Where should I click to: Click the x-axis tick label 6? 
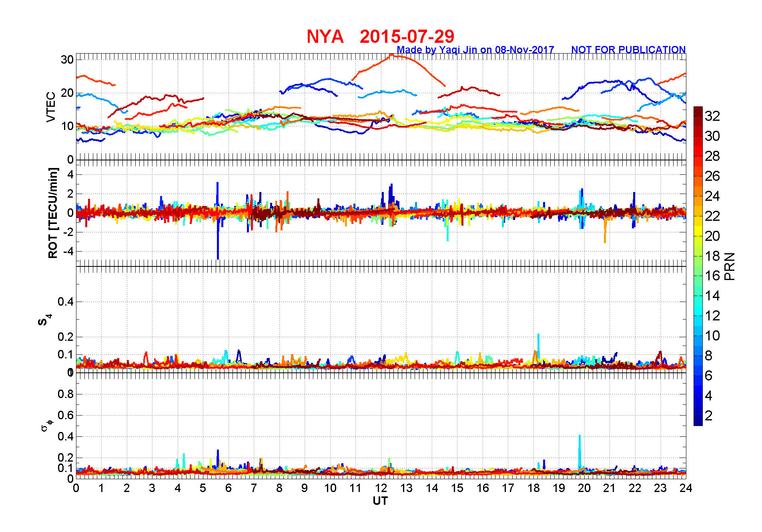point(229,488)
